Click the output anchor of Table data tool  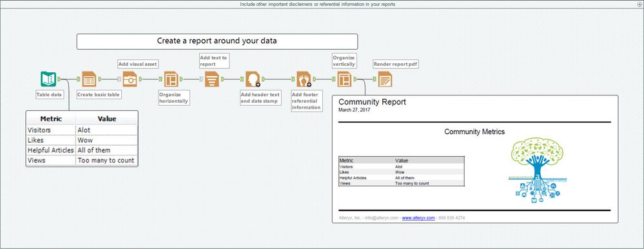59,79
